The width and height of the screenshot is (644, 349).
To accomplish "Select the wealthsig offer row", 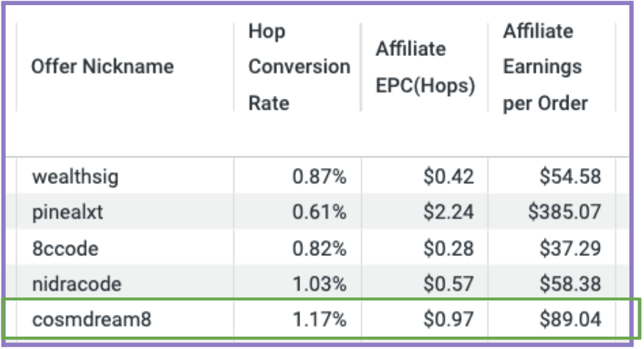I will [x=316, y=177].
